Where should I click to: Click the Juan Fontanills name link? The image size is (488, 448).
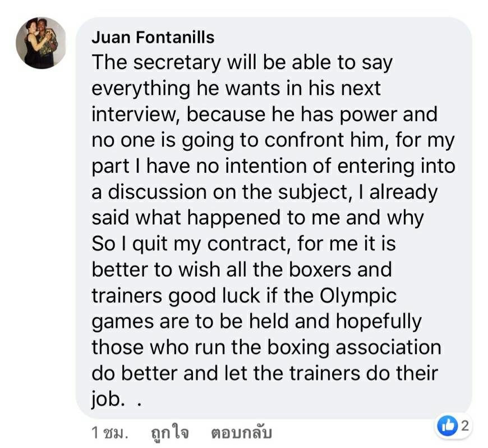pos(153,37)
